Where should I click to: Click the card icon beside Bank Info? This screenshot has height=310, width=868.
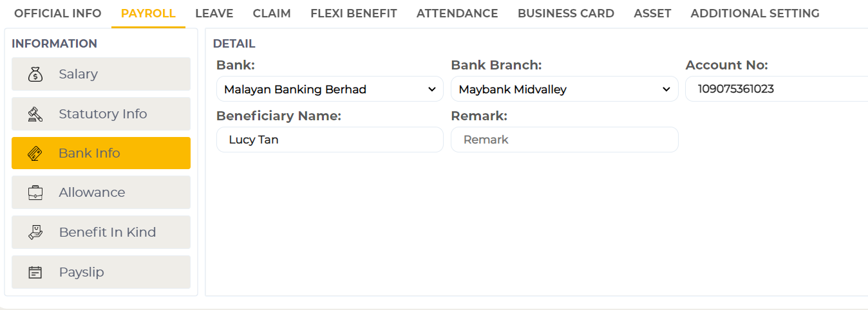pos(35,153)
